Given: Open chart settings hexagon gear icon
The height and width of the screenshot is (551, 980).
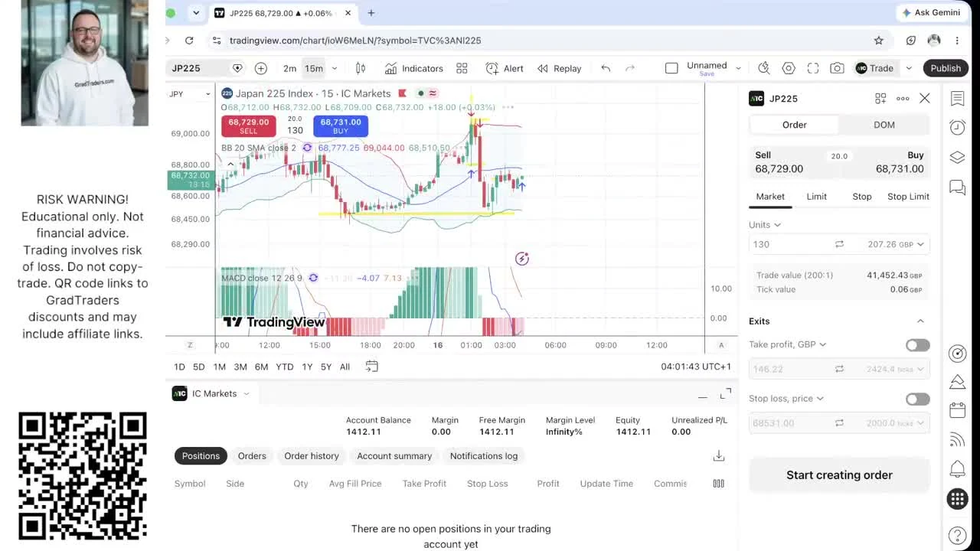Looking at the screenshot, I should coord(789,68).
